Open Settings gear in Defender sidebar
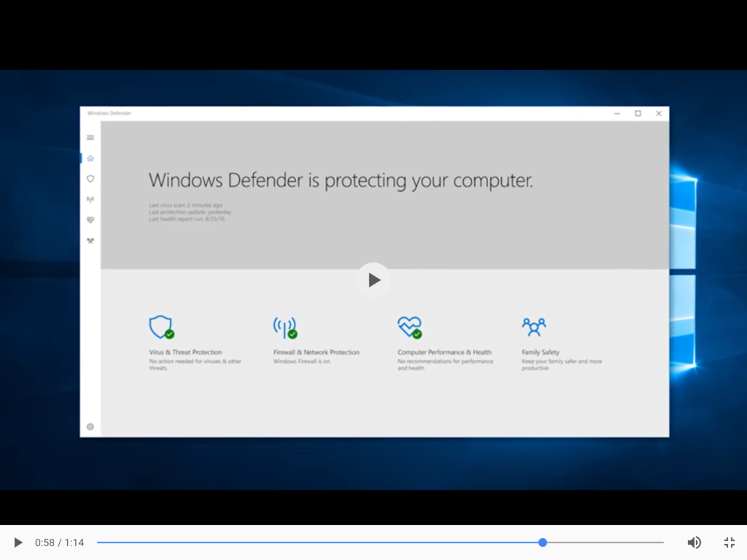This screenshot has width=747, height=560. [x=90, y=427]
